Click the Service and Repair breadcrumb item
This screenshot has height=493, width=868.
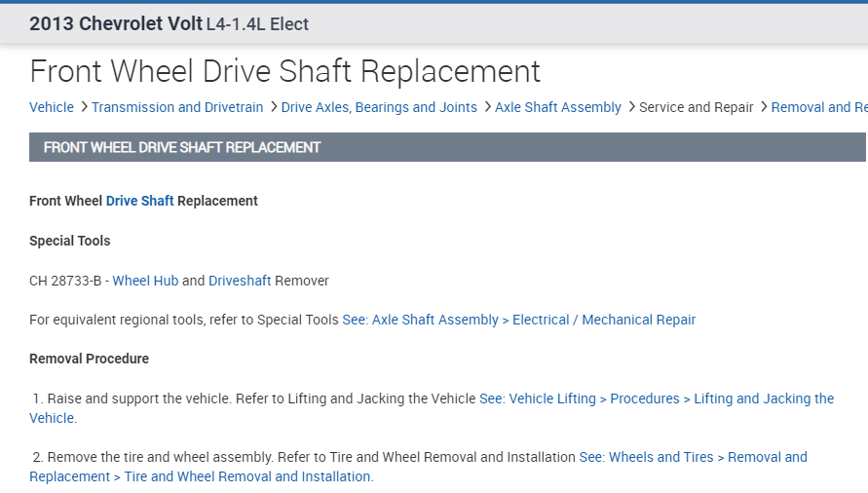[696, 107]
